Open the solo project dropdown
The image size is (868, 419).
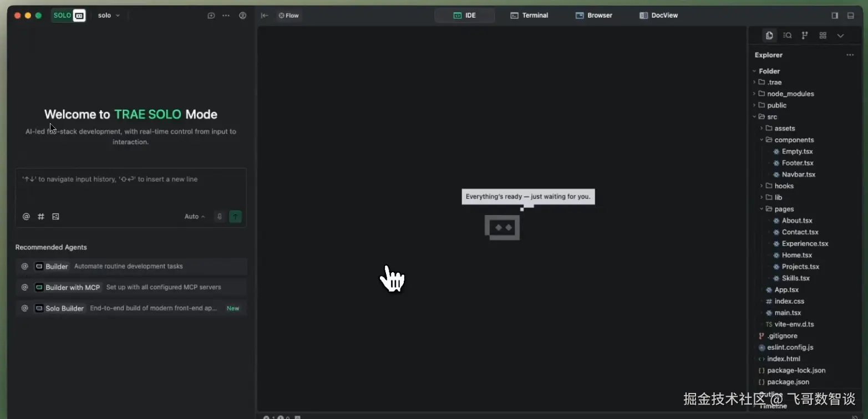[109, 16]
